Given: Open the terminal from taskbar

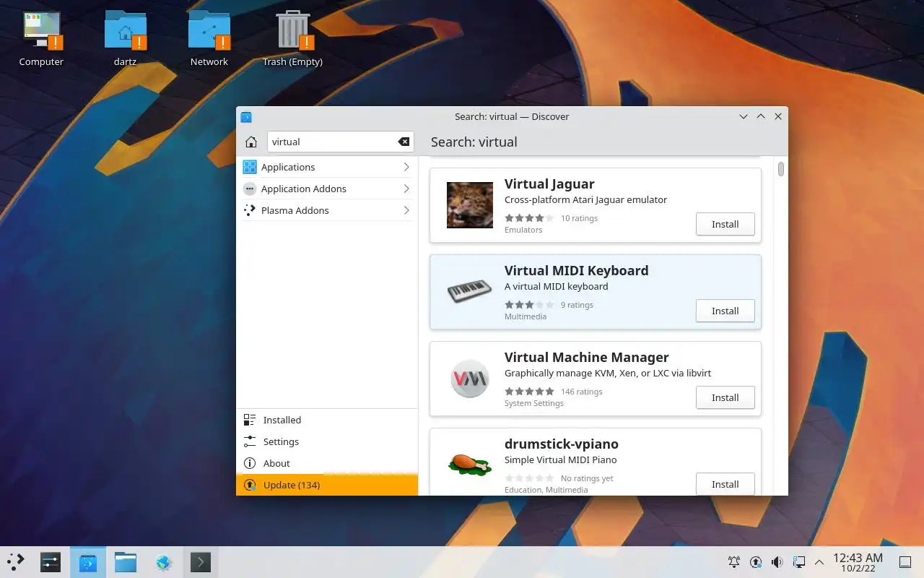Looking at the screenshot, I should (201, 562).
